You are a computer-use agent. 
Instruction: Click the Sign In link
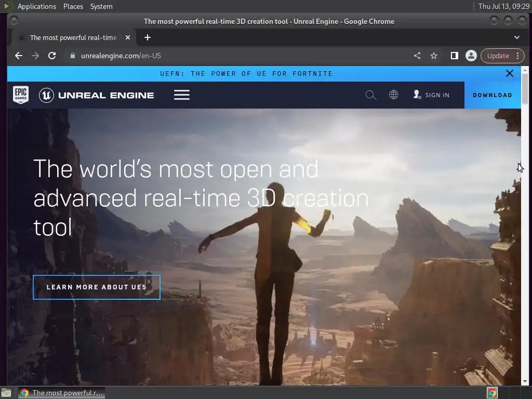tap(432, 95)
